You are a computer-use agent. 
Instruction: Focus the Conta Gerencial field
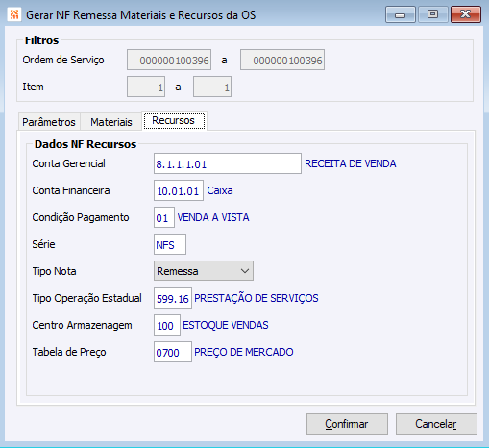[x=228, y=163]
